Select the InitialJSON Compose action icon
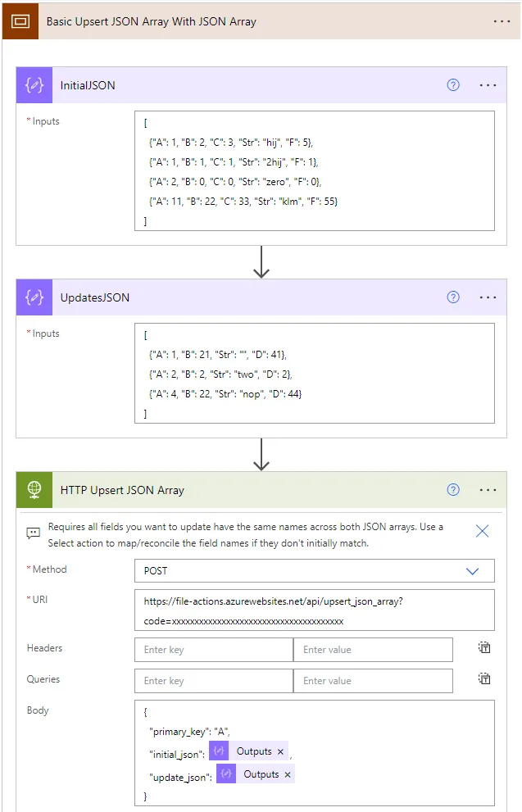The width and height of the screenshot is (522, 812). 34,84
